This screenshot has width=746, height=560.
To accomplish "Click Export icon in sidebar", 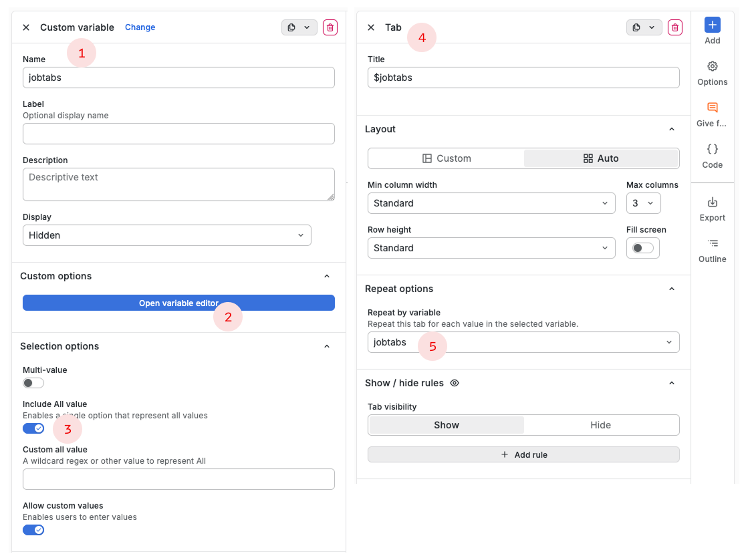I will click(x=712, y=202).
